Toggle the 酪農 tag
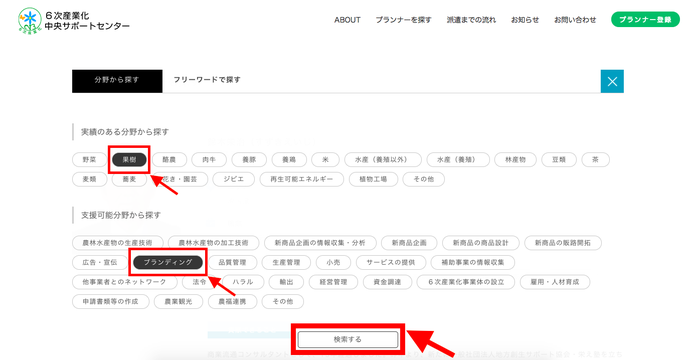 click(x=169, y=159)
